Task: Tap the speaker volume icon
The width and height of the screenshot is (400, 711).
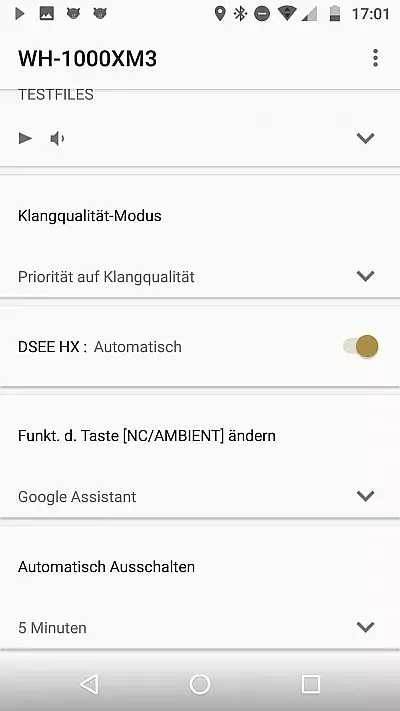Action: [58, 138]
